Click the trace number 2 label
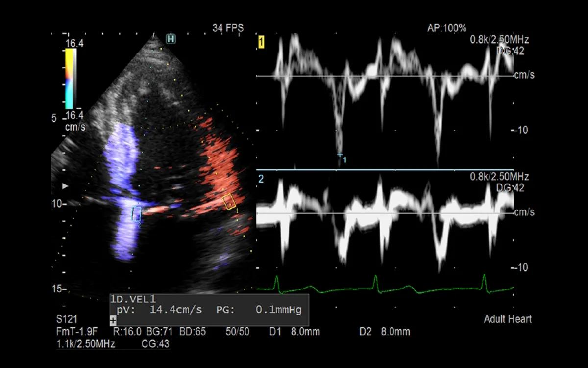This screenshot has width=588, height=368. [261, 179]
